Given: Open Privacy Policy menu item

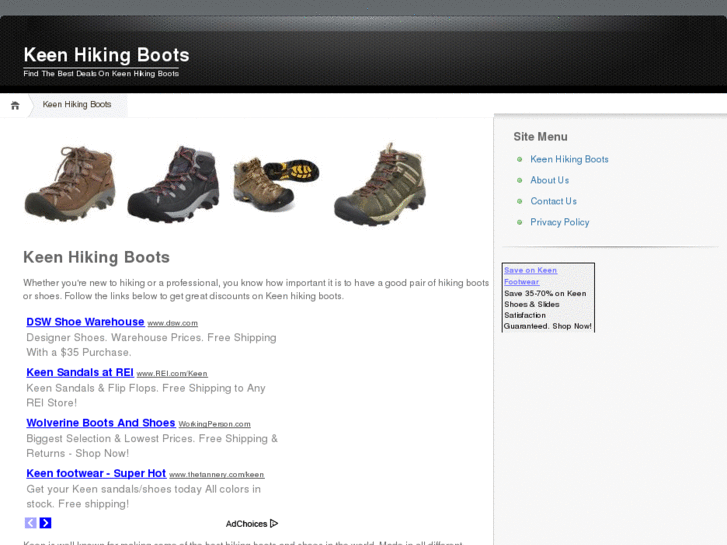Looking at the screenshot, I should 560,222.
